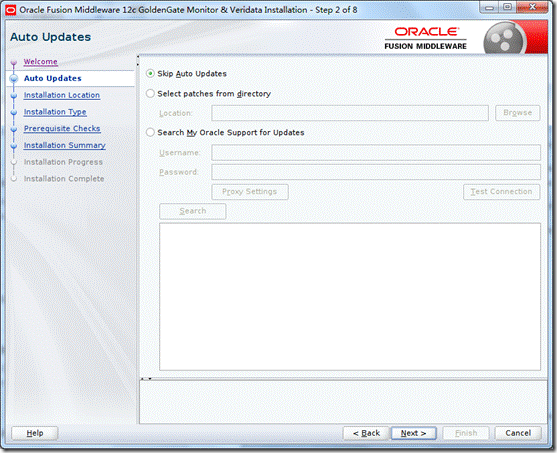
Task: Select Skip Auto Updates option
Action: [x=150, y=74]
